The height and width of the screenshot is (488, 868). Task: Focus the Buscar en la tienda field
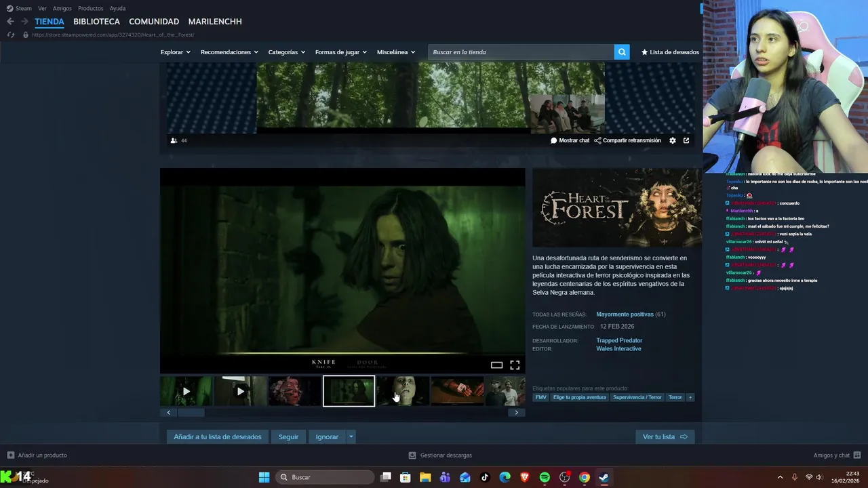521,52
